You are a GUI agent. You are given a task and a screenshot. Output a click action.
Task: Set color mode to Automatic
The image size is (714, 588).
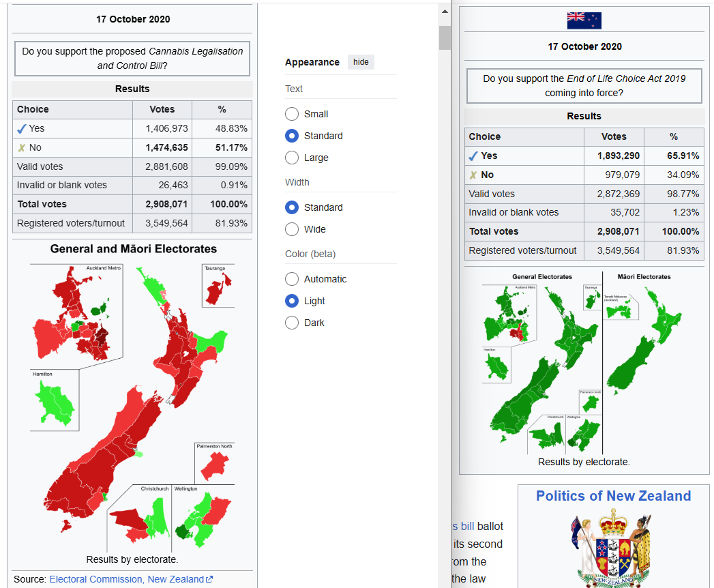(x=292, y=279)
